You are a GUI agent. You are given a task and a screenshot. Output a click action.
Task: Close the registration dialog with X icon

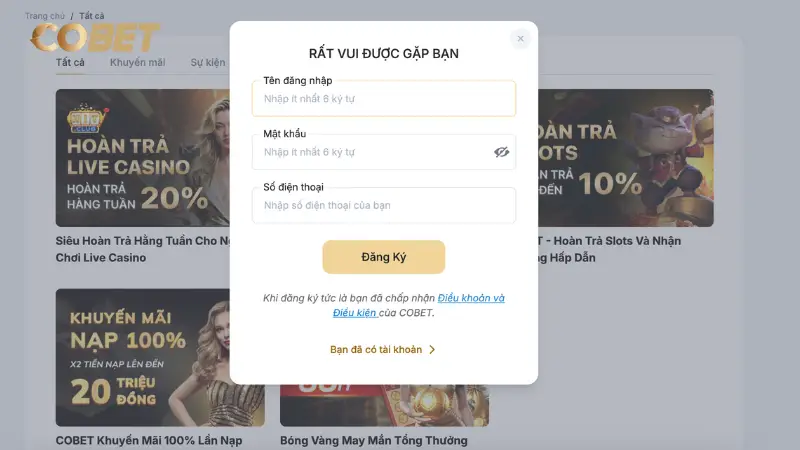tap(520, 39)
